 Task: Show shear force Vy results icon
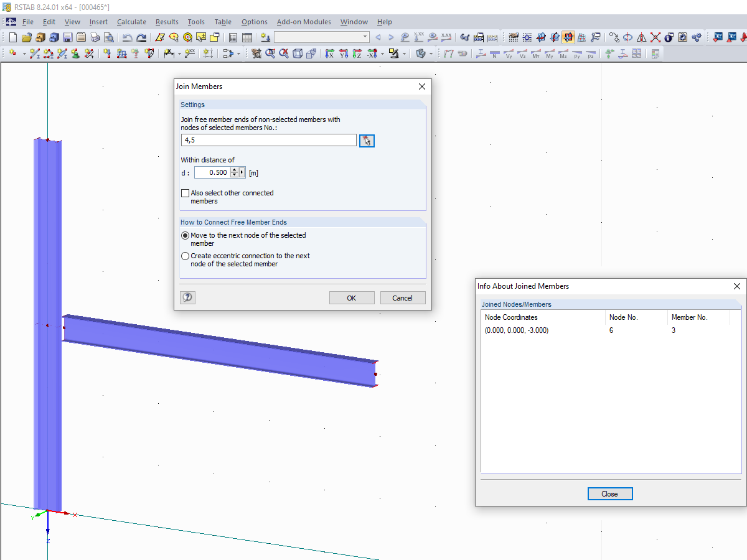tap(509, 54)
